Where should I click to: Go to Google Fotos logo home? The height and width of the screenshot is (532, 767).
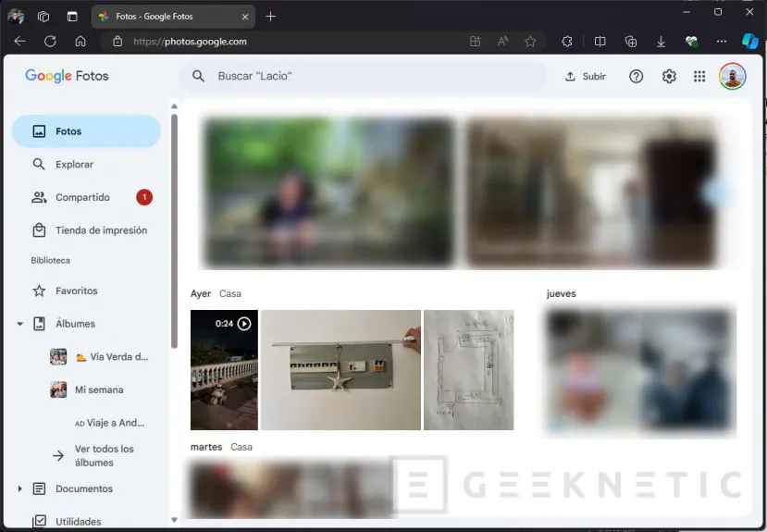click(67, 76)
